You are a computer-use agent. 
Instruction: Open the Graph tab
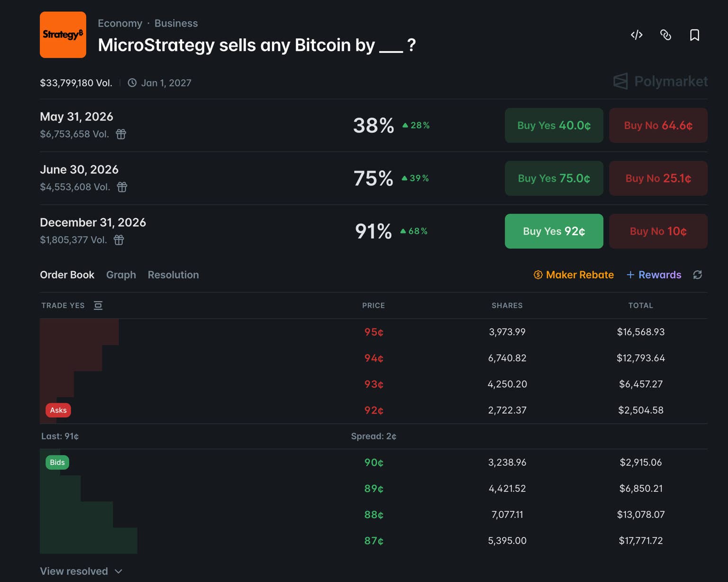(x=121, y=275)
